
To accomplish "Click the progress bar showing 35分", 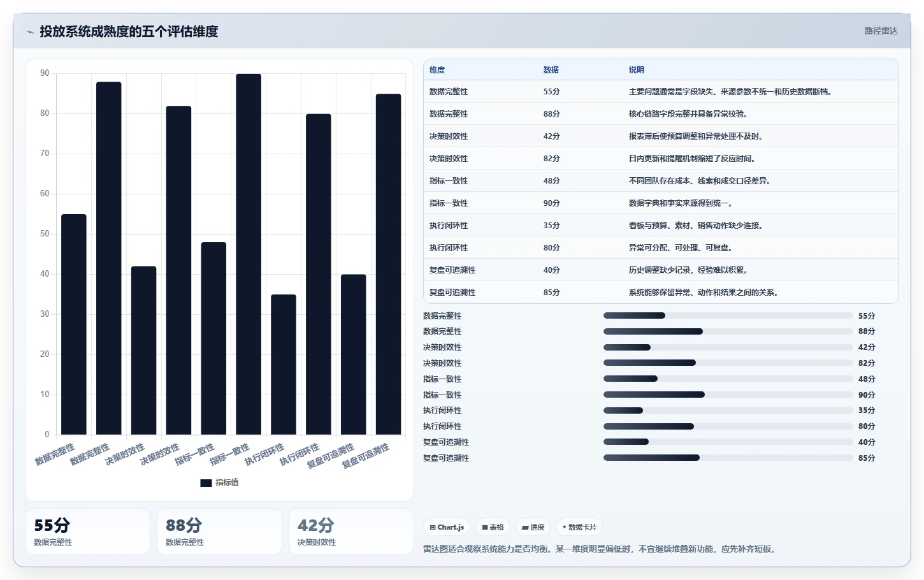I will [x=728, y=410].
